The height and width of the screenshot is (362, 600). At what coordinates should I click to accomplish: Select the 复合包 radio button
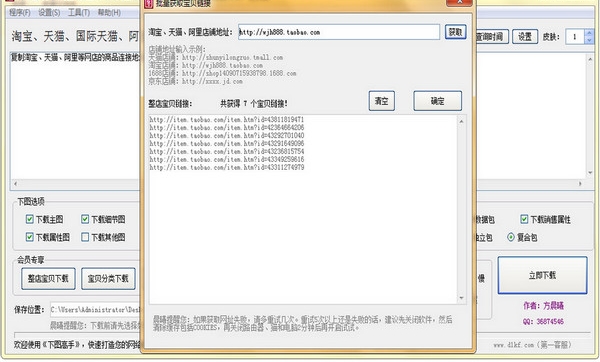tap(511, 237)
